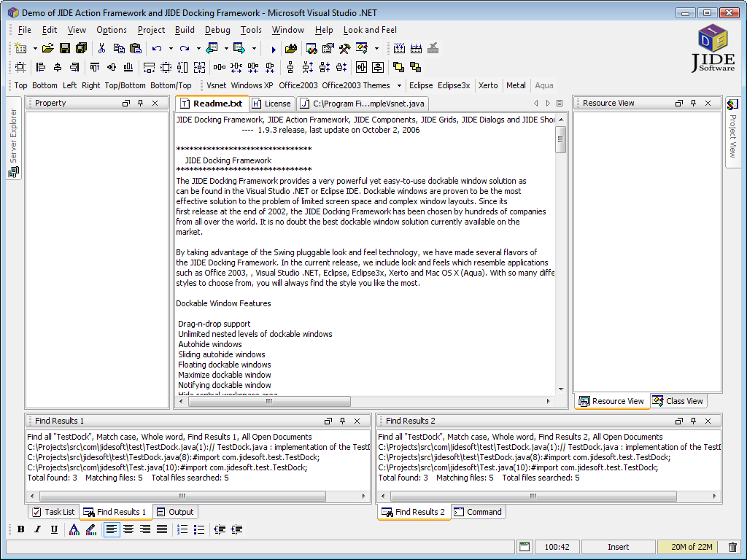Image resolution: width=747 pixels, height=560 pixels.
Task: Toggle align right text alignment
Action: (x=145, y=529)
